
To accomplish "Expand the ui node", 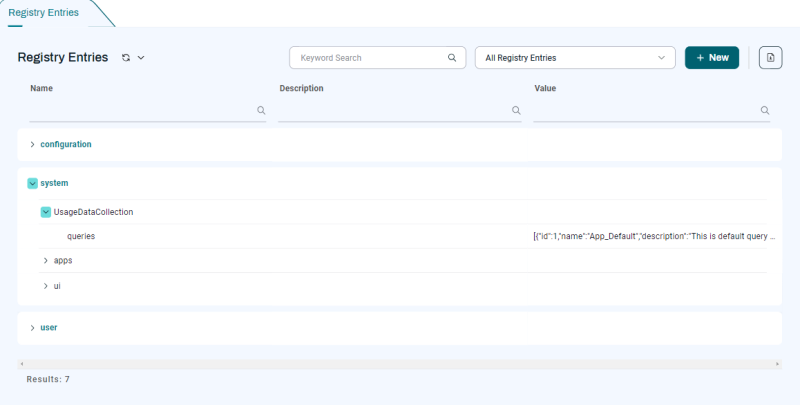I will point(45,286).
